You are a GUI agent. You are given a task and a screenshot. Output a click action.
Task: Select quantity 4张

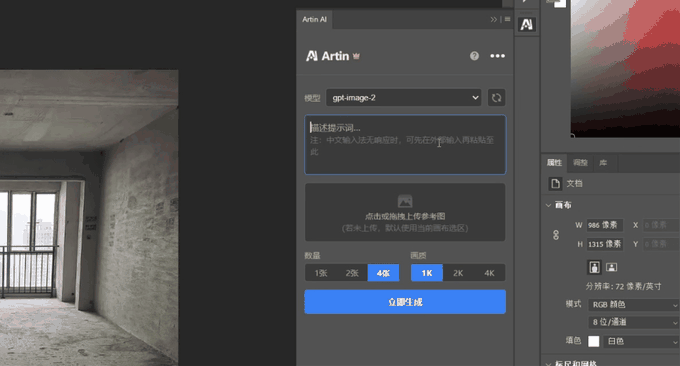(x=383, y=273)
